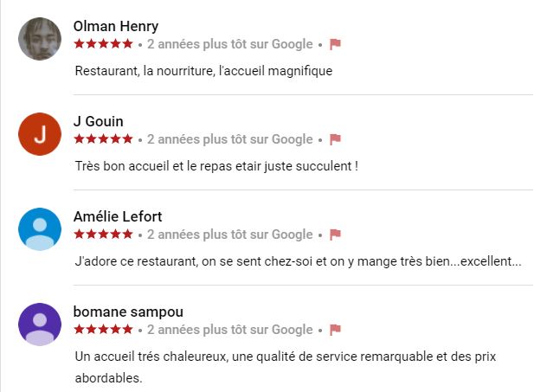Flag Olman Henry's review as inappropriate

(x=336, y=44)
